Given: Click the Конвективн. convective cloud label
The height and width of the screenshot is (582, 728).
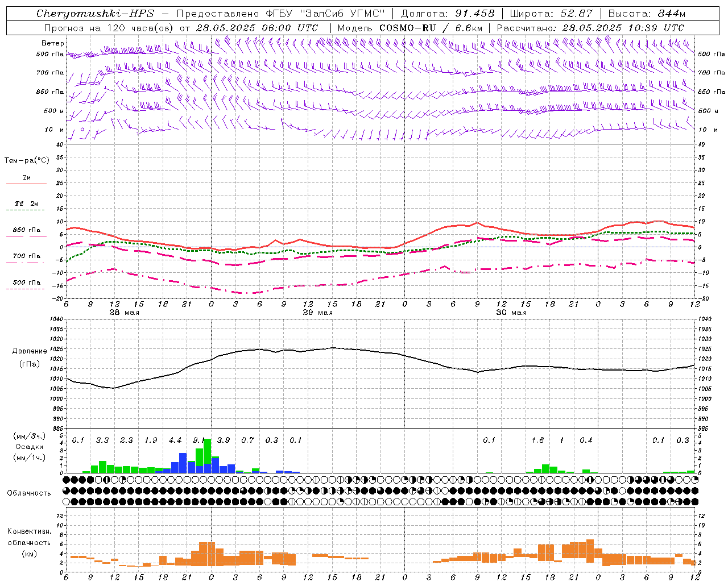Looking at the screenshot, I should point(29,531).
